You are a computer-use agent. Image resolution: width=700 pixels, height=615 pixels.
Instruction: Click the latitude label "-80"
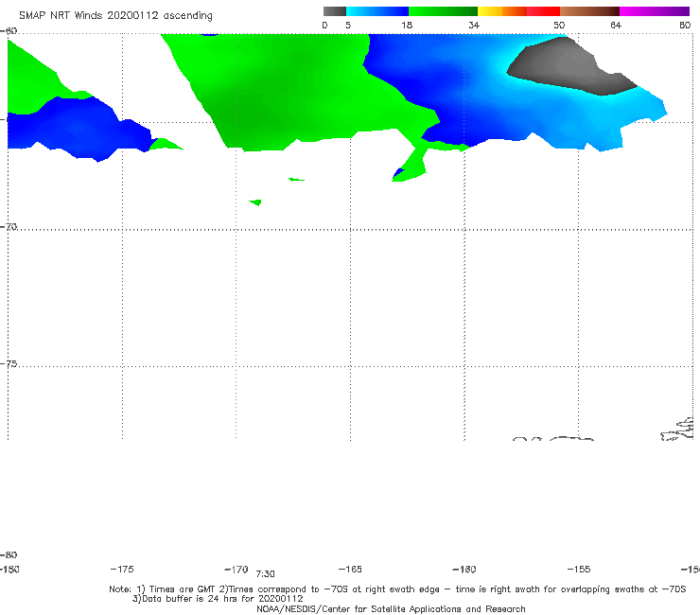tap(9, 554)
